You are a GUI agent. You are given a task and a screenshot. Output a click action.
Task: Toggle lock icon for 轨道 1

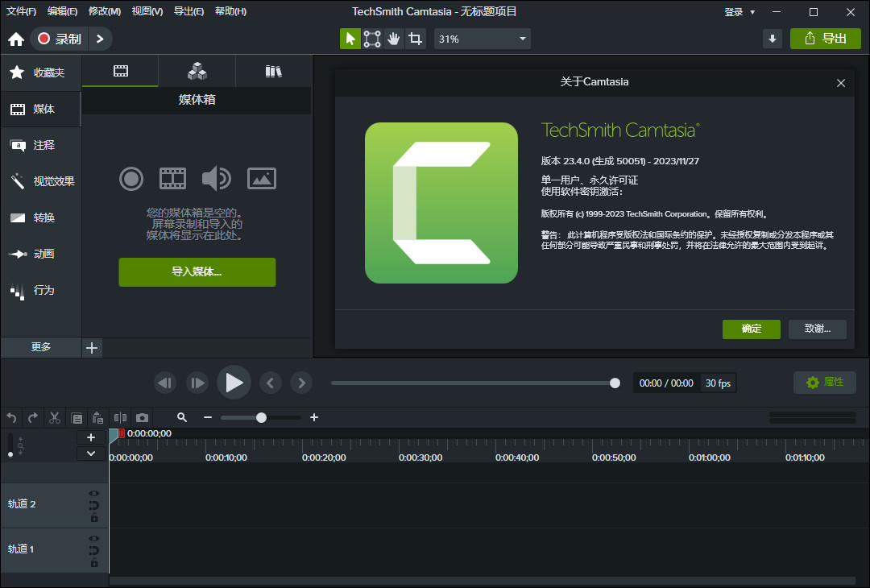93,563
